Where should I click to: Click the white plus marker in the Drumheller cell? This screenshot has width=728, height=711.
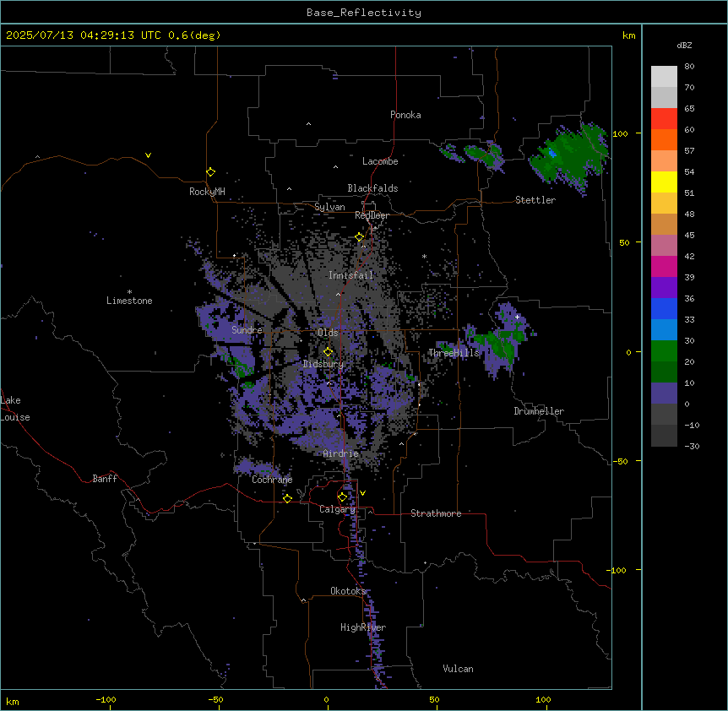click(x=517, y=317)
